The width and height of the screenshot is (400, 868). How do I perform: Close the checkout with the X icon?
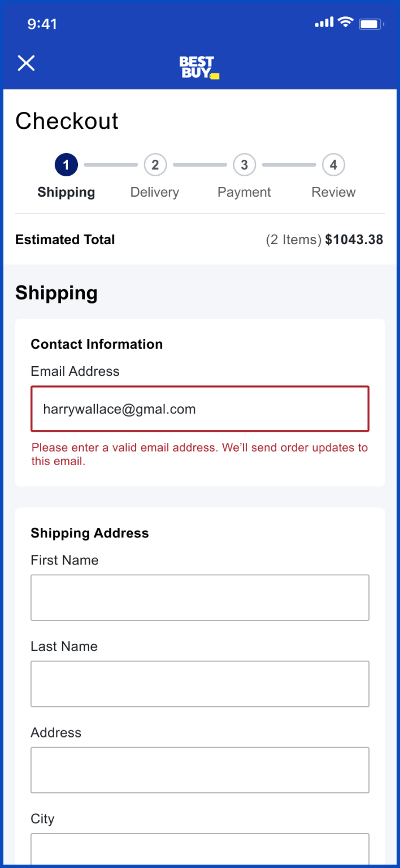[26, 63]
